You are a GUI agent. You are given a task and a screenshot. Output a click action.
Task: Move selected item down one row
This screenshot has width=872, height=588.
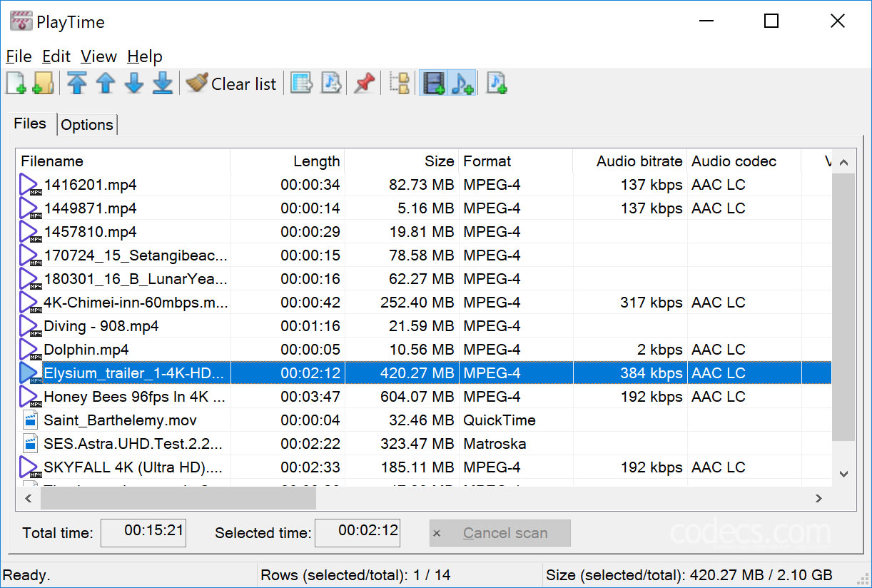coord(134,83)
